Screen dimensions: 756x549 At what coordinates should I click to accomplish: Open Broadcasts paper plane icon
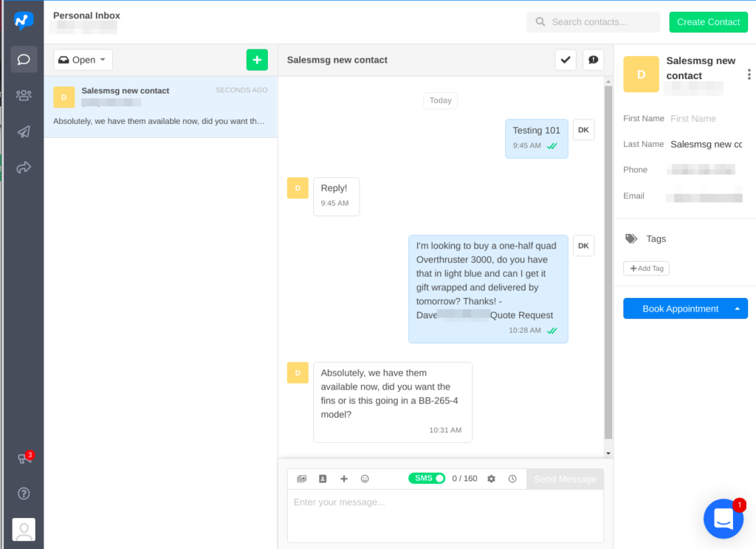tap(24, 131)
